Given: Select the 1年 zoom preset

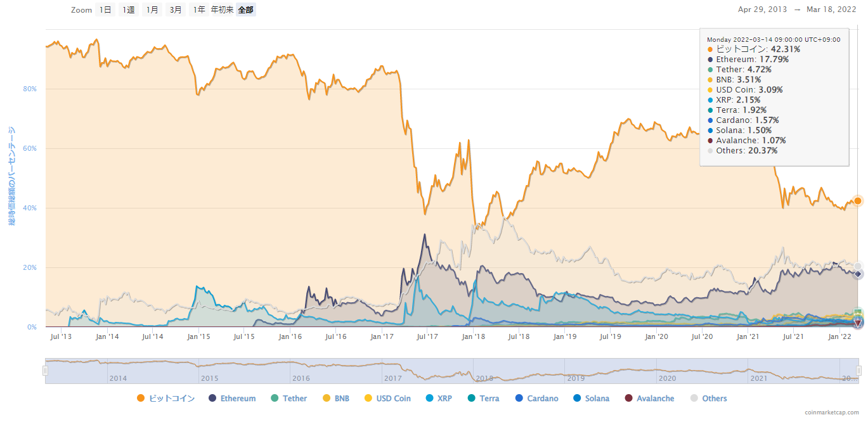Looking at the screenshot, I should point(198,10).
